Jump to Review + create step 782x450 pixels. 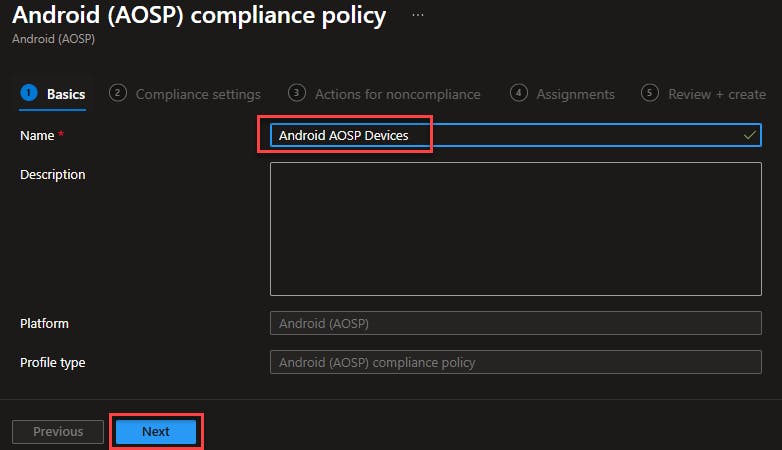pyautogui.click(x=703, y=94)
